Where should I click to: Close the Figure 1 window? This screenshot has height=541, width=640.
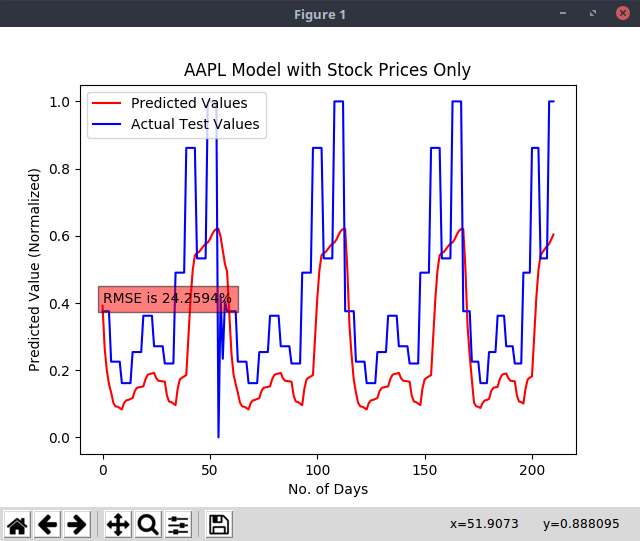622,13
